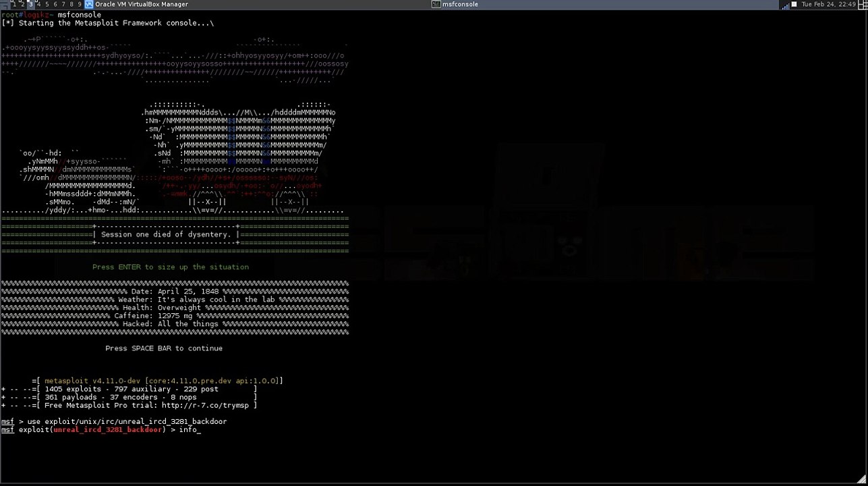Switch to workspace 7 in the top bar

[x=63, y=4]
